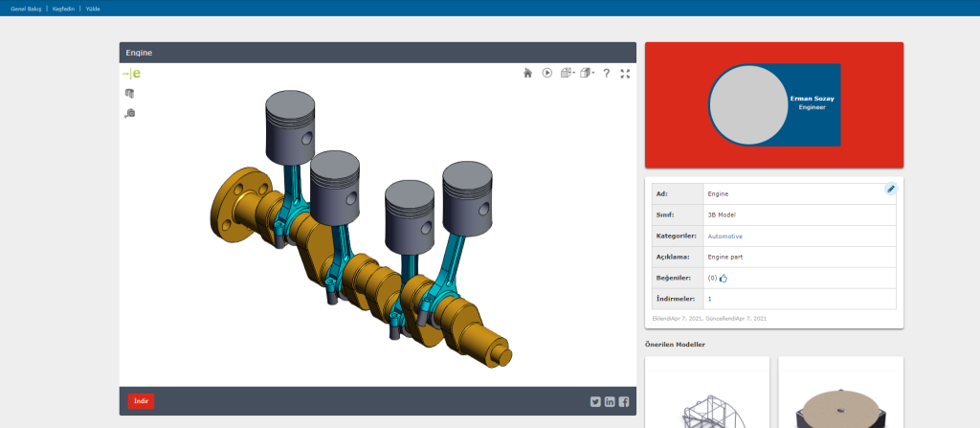
Task: Open the wireframe suggested model thumbnail
Action: coord(707,394)
